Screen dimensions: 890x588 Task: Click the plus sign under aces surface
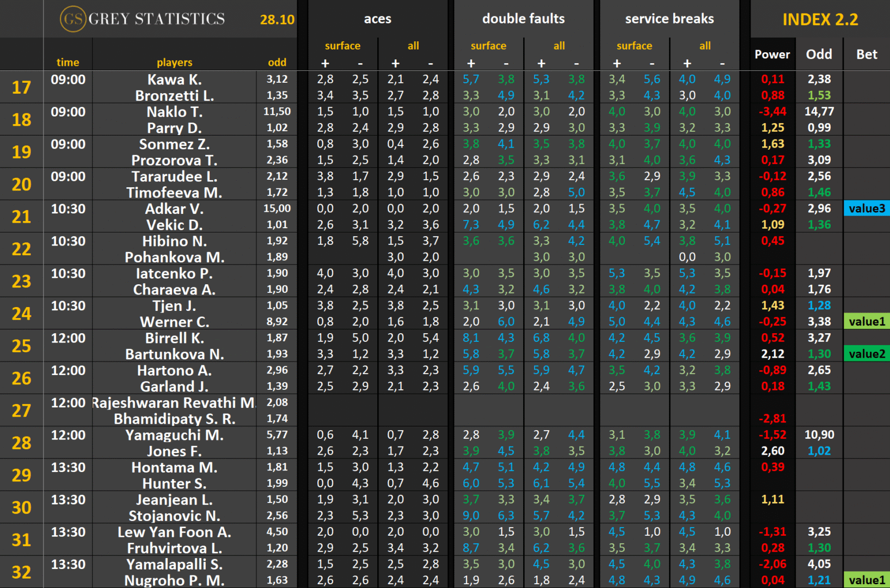[x=325, y=63]
